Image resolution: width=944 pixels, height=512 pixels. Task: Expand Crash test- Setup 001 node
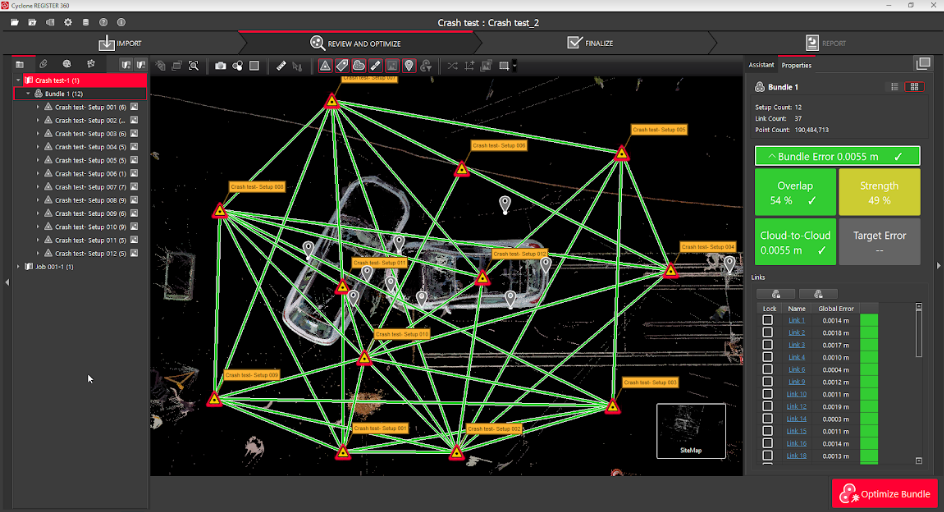(x=37, y=107)
